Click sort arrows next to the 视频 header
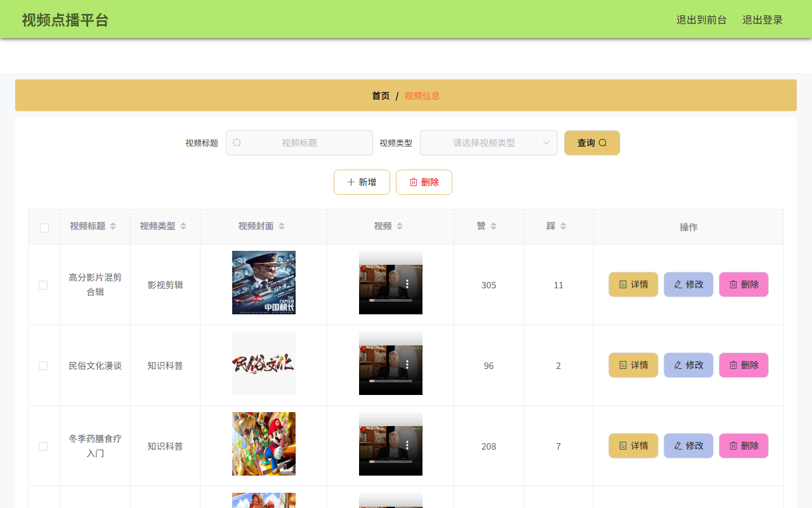The image size is (812, 508). [400, 227]
